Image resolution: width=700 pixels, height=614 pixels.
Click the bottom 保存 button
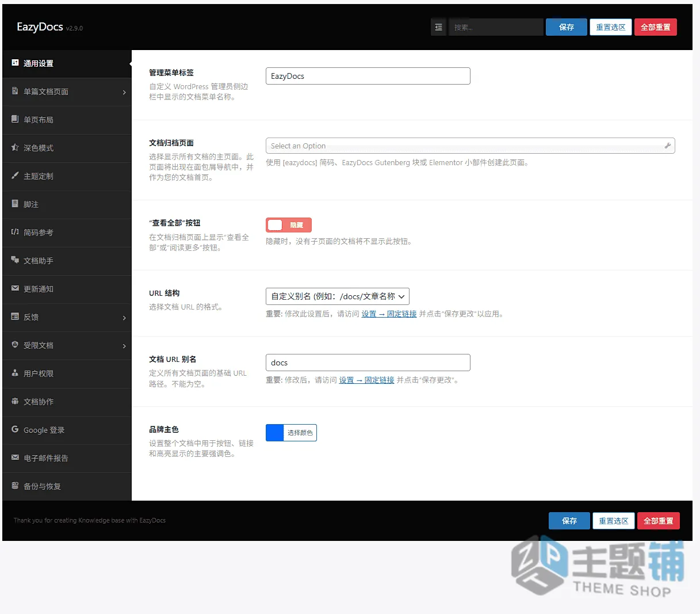point(569,521)
